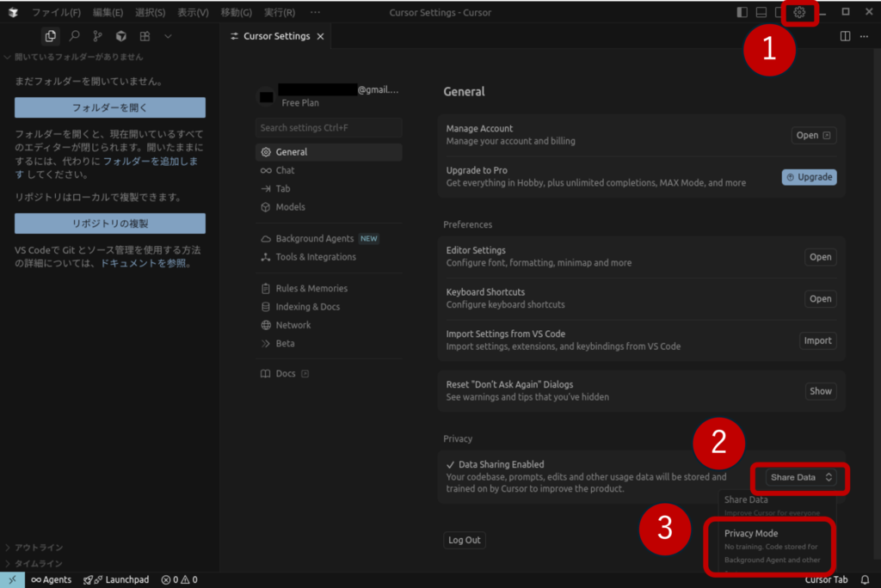Click the Upgrade to Pro button
The height and width of the screenshot is (588, 881).
809,177
